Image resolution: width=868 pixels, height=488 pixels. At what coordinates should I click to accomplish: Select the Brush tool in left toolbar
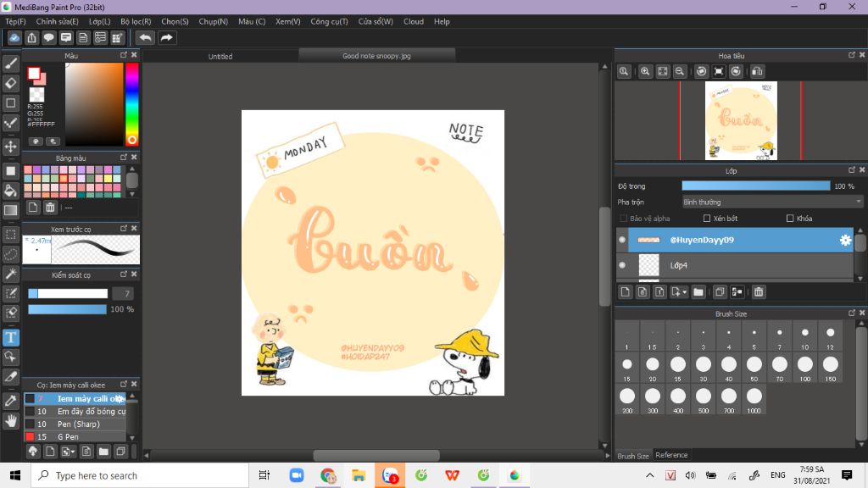tap(10, 64)
